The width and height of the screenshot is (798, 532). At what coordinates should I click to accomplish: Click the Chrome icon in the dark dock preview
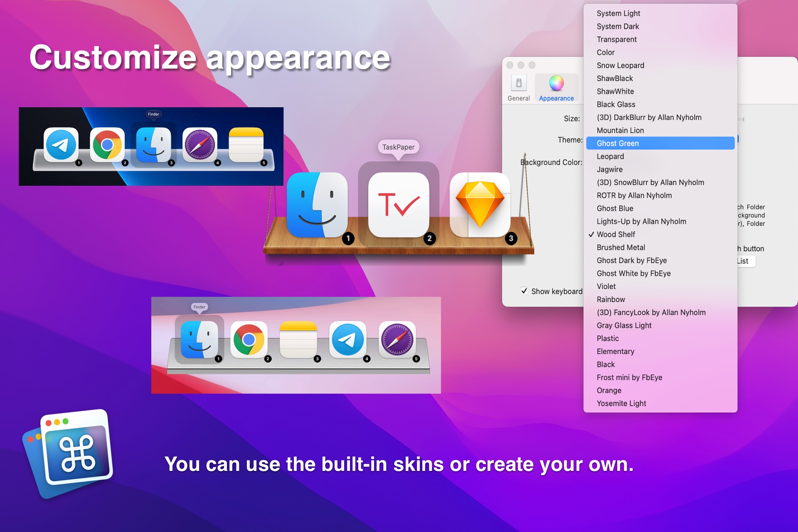[x=107, y=145]
